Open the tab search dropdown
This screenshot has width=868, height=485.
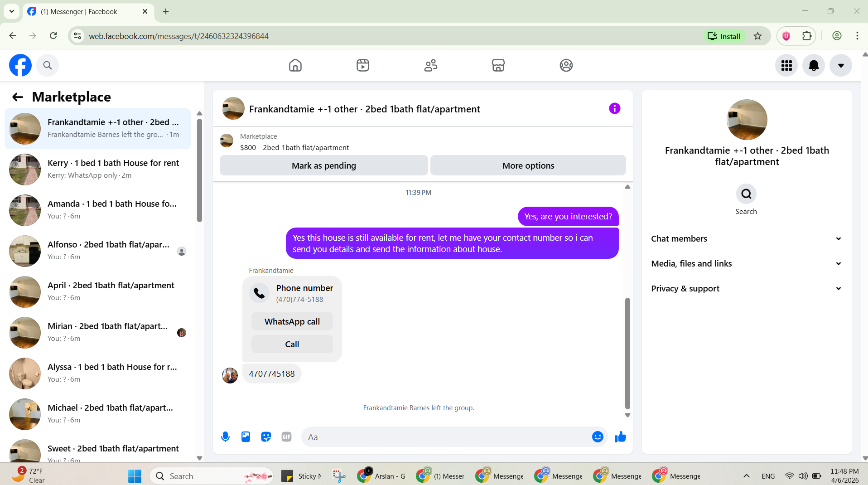[12, 12]
